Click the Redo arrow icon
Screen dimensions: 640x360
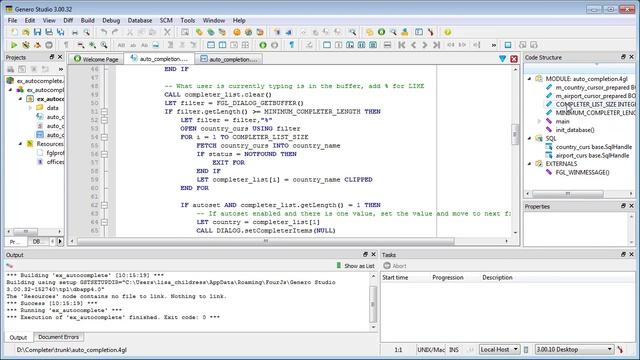116,32
